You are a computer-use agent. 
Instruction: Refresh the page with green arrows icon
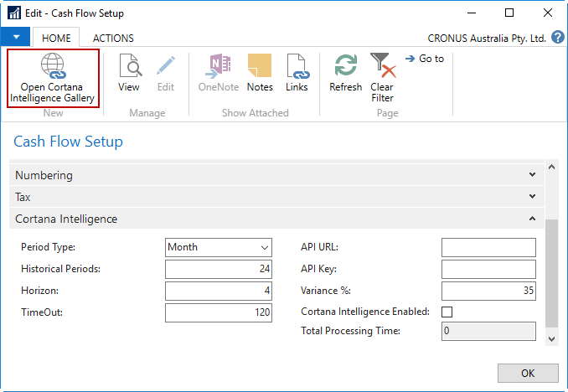pyautogui.click(x=346, y=65)
